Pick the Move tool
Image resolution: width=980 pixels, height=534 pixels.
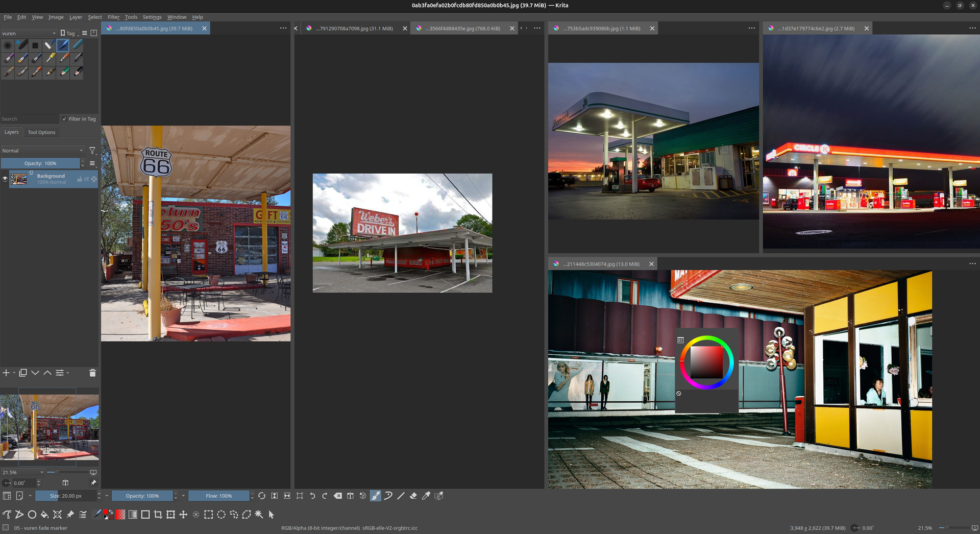(183, 515)
